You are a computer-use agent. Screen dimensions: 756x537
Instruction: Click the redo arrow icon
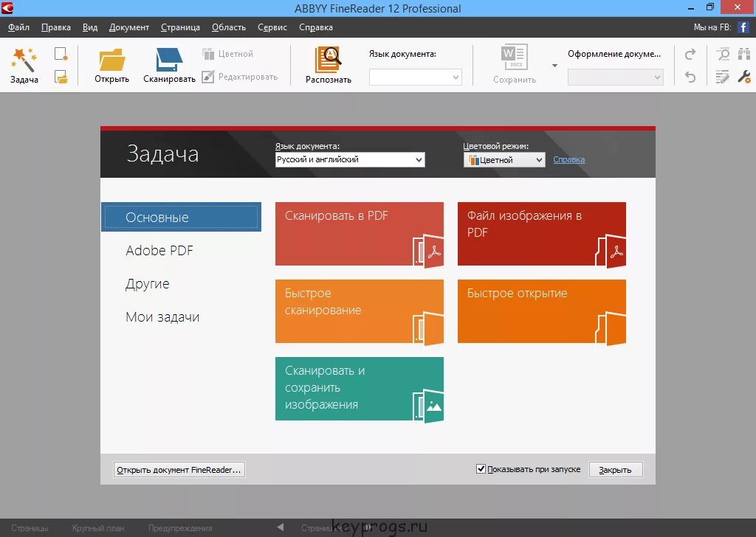point(690,54)
